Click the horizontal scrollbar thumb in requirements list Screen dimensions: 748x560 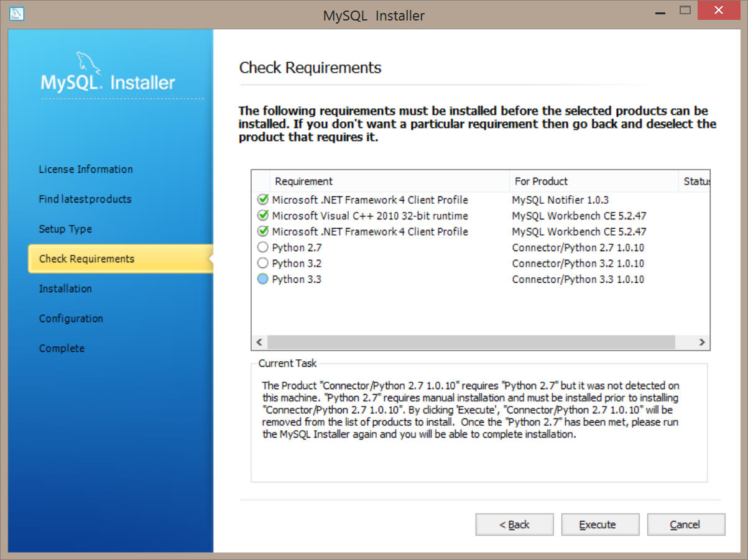(471, 342)
